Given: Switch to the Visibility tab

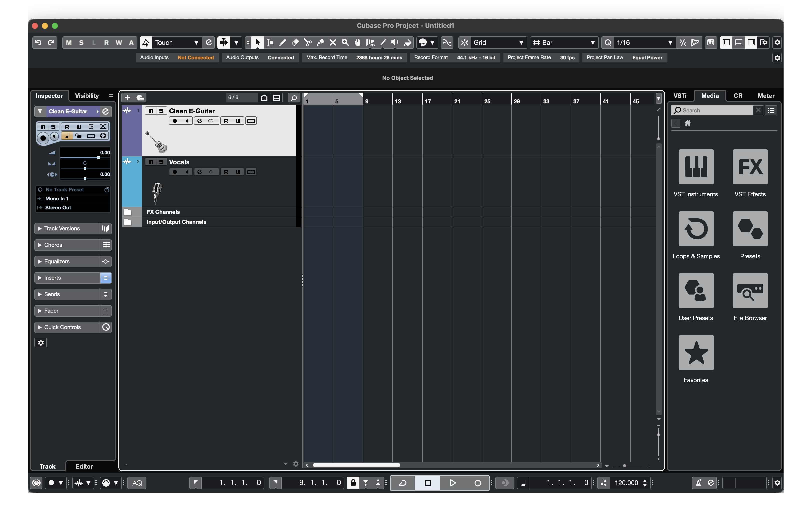Looking at the screenshot, I should pos(87,96).
